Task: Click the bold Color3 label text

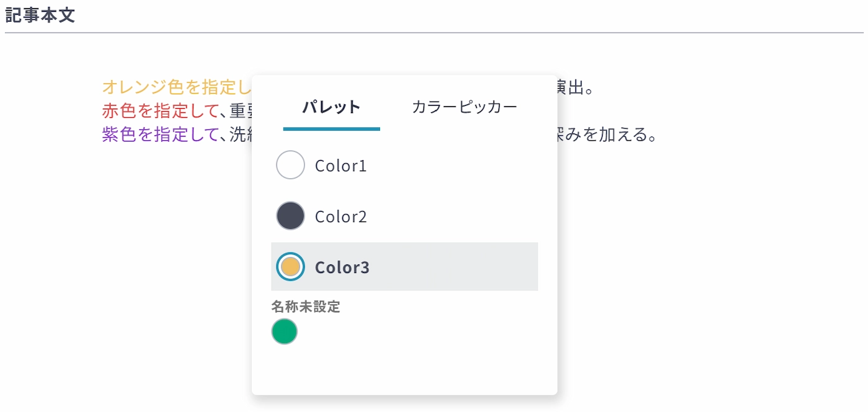Action: coord(342,267)
